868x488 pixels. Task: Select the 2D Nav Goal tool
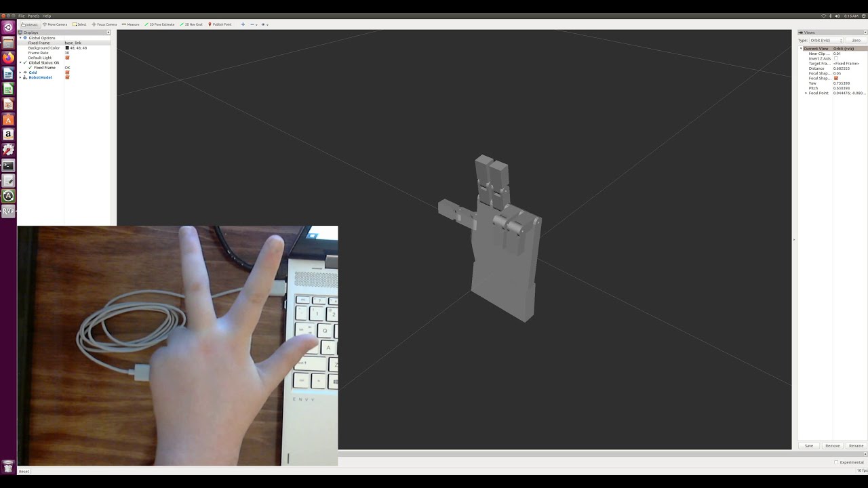coord(191,24)
